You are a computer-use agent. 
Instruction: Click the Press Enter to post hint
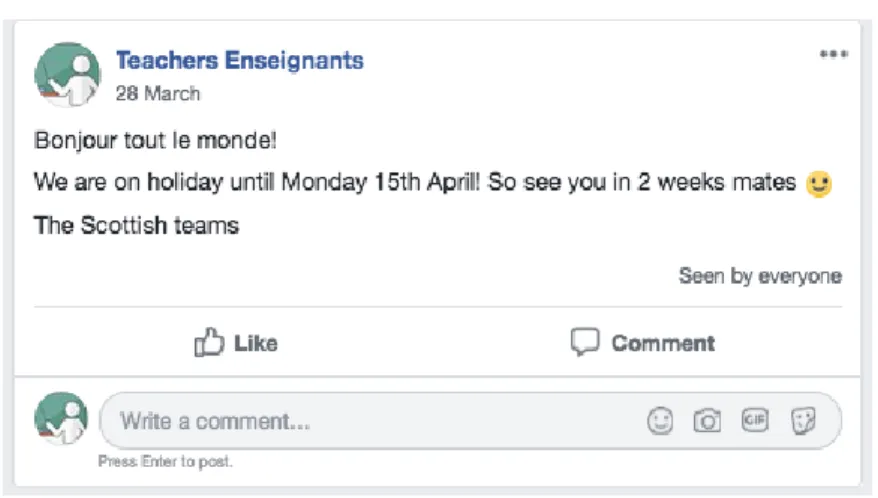165,462
